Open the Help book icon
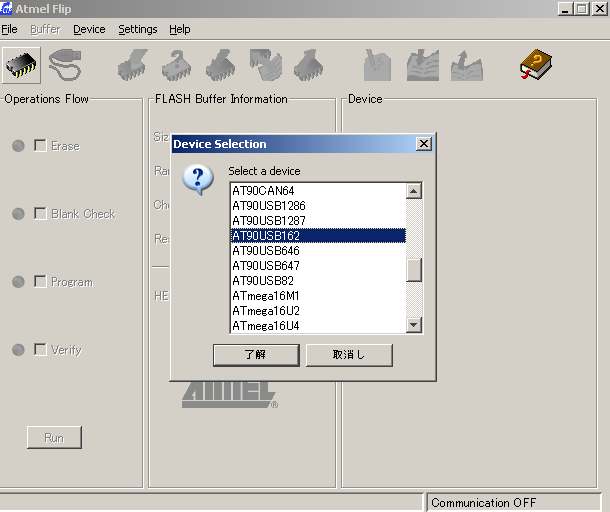Image resolution: width=610 pixels, height=512 pixels. click(536, 64)
